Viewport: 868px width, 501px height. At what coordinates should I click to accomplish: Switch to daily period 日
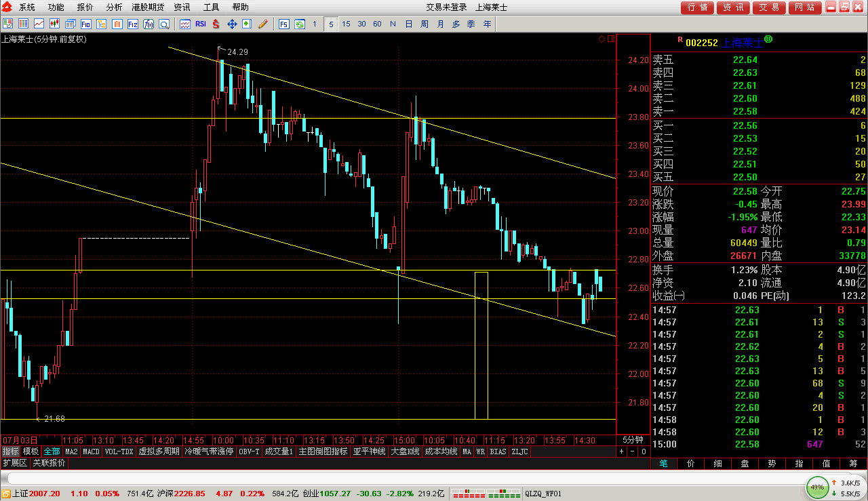tap(409, 24)
